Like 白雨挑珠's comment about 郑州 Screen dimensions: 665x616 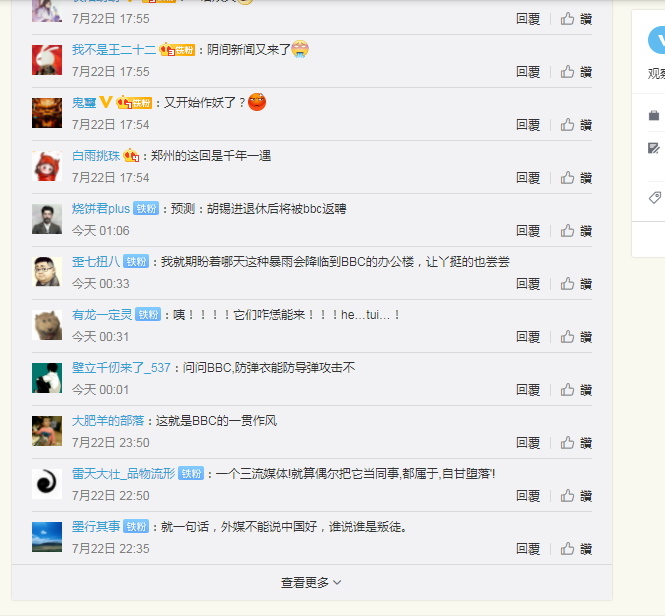[576, 178]
